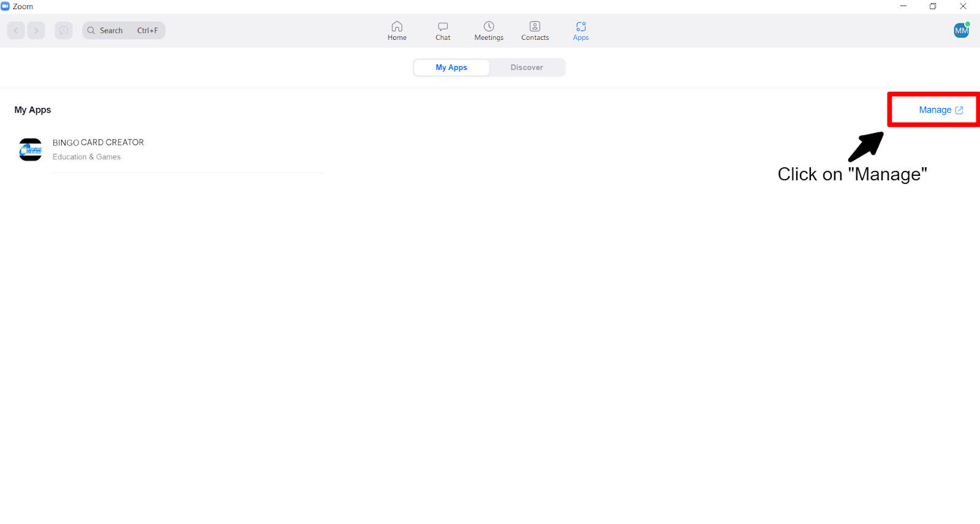
Task: Select the BINGO CARD CREATOR title
Action: (98, 142)
